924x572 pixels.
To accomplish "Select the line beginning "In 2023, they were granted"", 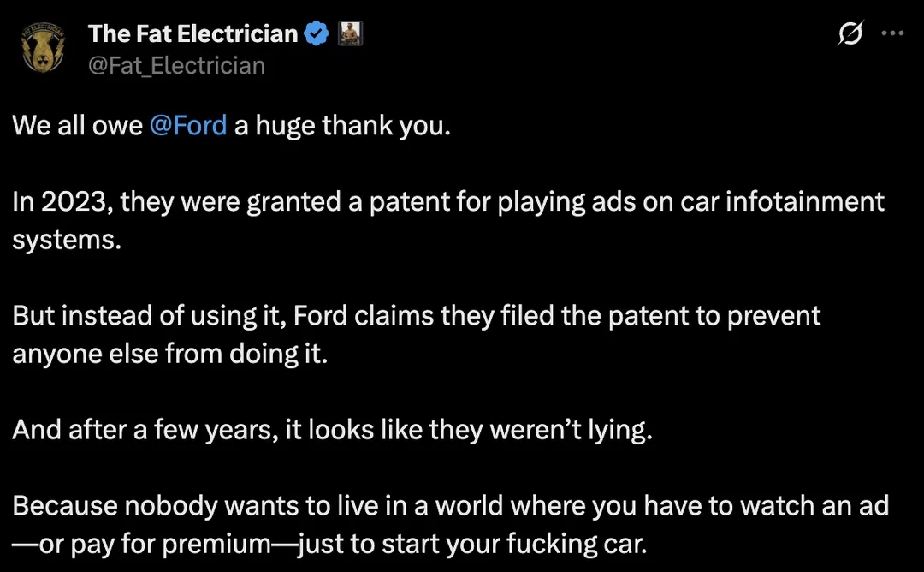I will pos(447,202).
